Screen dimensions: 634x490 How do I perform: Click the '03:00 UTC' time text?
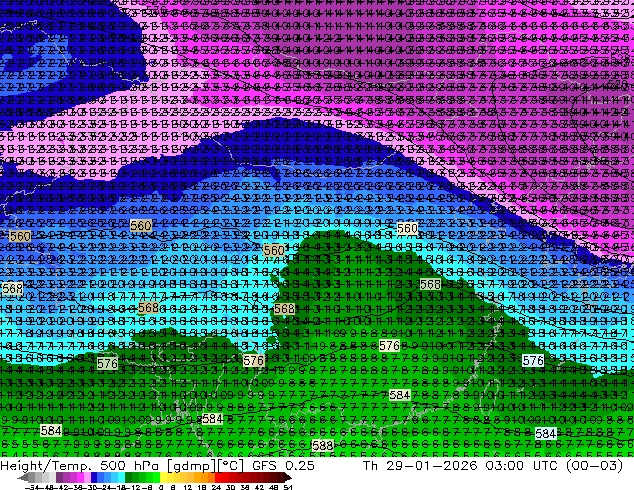coord(522,466)
